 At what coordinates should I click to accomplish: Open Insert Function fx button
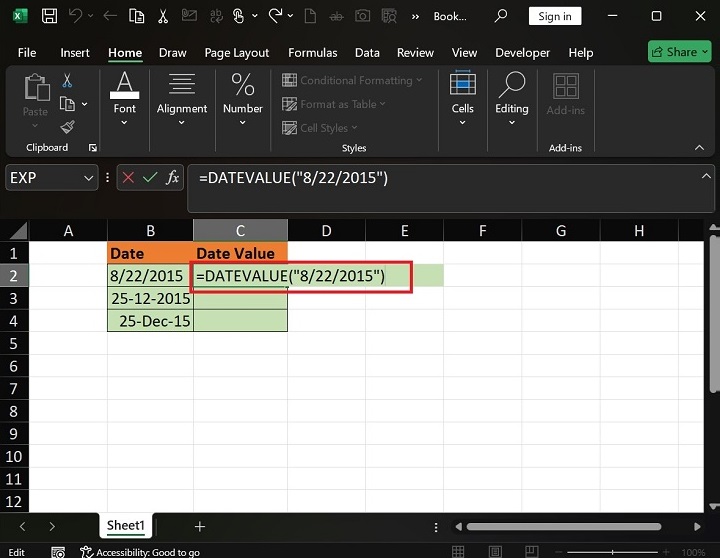173,177
